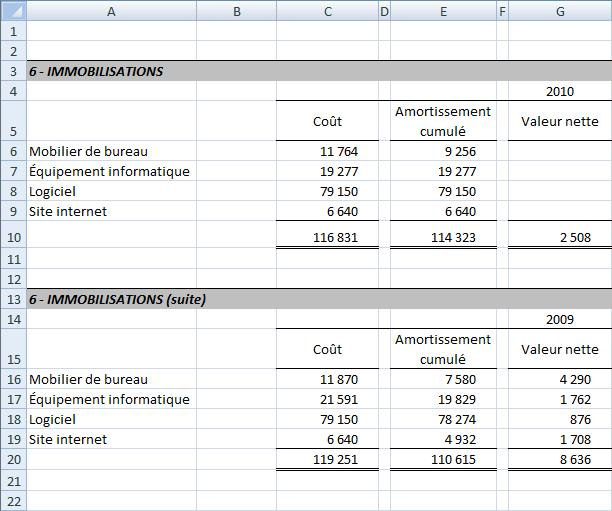Click the 116 831 total cost cell

[x=327, y=237]
